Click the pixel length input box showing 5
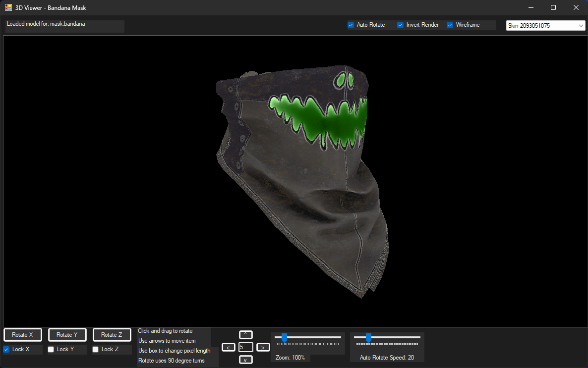Screen dimensions: 588x368 245,347
